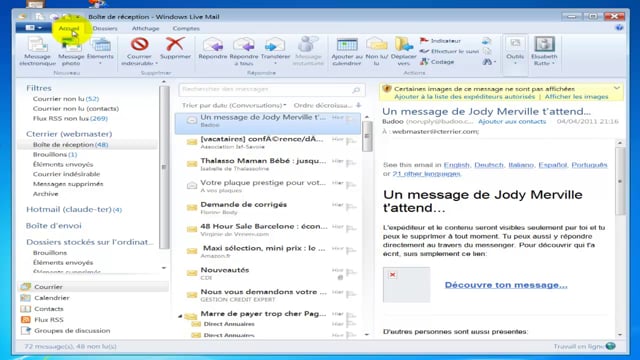This screenshot has width=640, height=360.
Task: Open Courrier indésirable dropdown arrow
Action: coord(156,64)
